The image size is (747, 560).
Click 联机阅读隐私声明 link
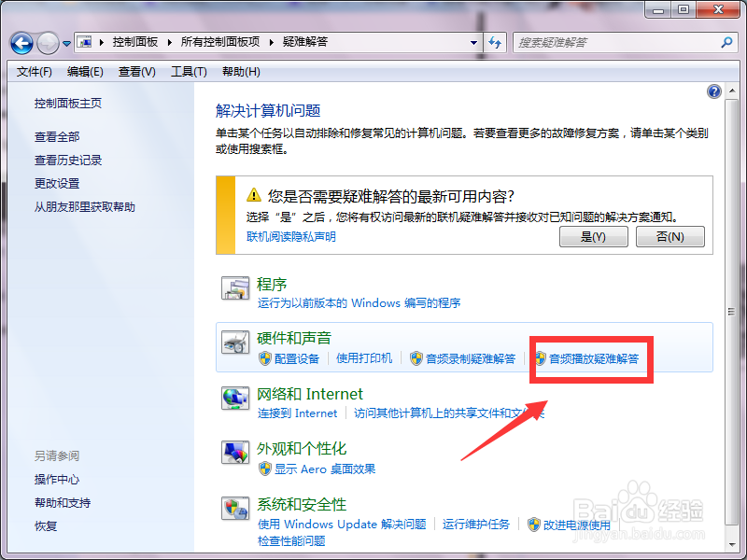tap(291, 237)
